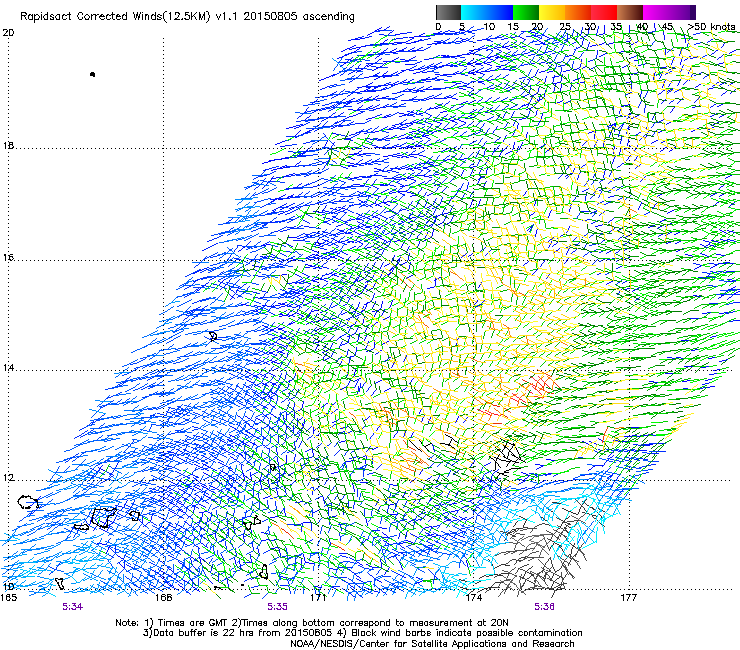Screen dimensions: 740x650
Task: Click the red wind barb cluster near 14N
Action: click(x=539, y=383)
